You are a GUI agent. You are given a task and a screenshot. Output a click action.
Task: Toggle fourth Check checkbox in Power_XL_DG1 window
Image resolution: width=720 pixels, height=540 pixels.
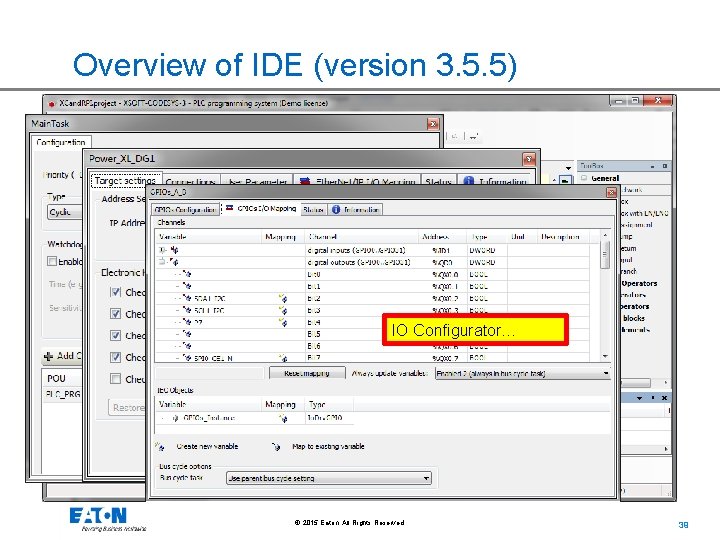click(116, 357)
